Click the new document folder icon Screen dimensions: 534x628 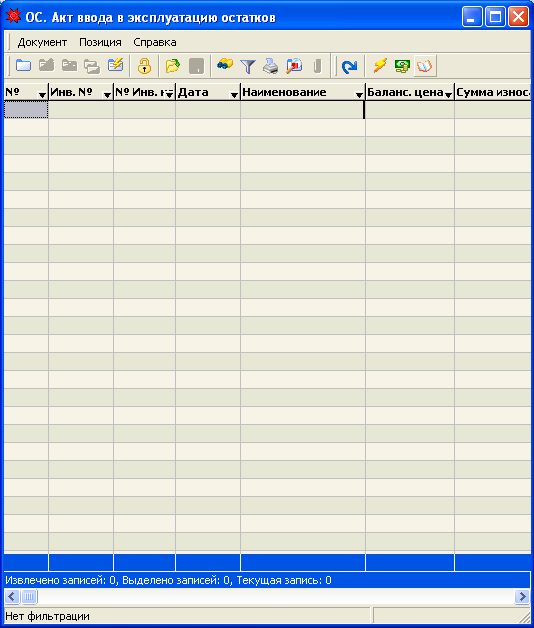coord(23,65)
